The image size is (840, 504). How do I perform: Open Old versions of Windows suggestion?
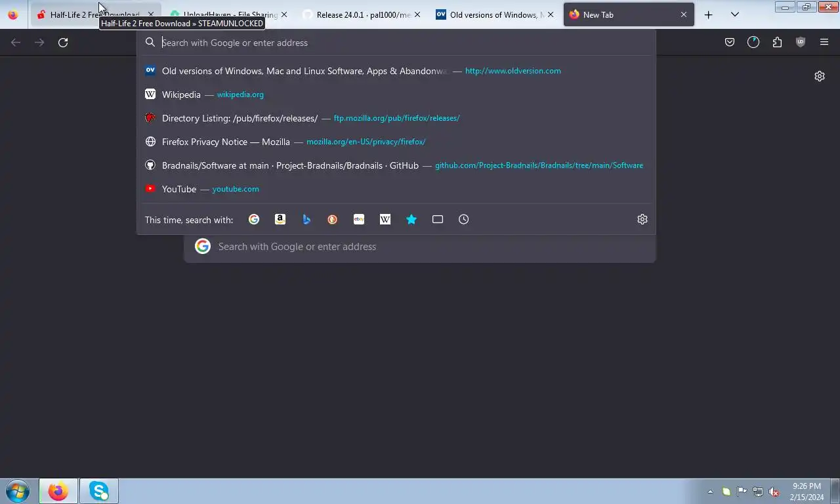tap(396, 71)
